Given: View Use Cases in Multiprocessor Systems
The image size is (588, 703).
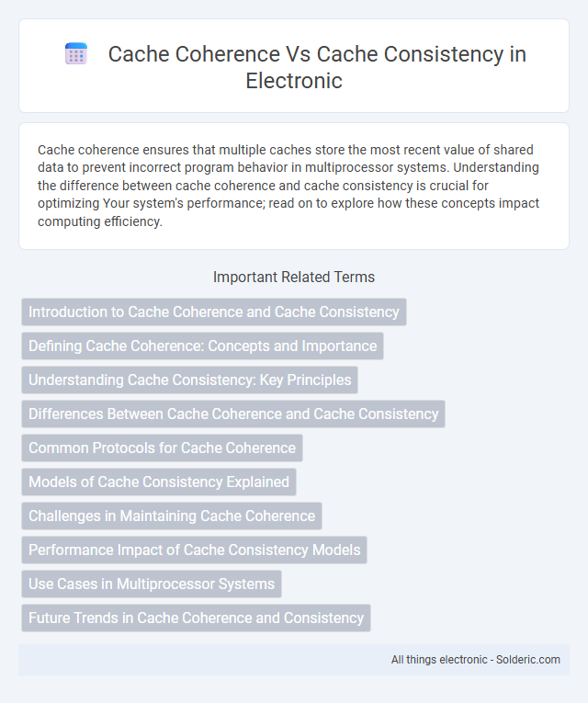Looking at the screenshot, I should pos(152,584).
